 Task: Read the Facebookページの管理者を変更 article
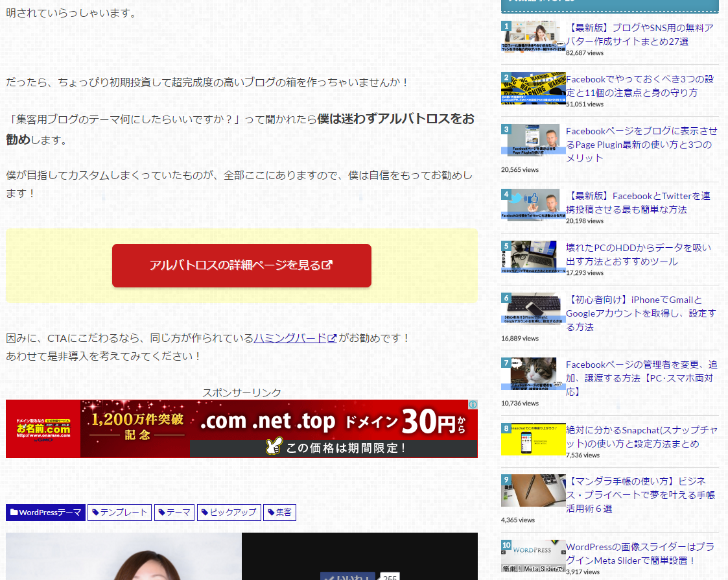(x=642, y=378)
